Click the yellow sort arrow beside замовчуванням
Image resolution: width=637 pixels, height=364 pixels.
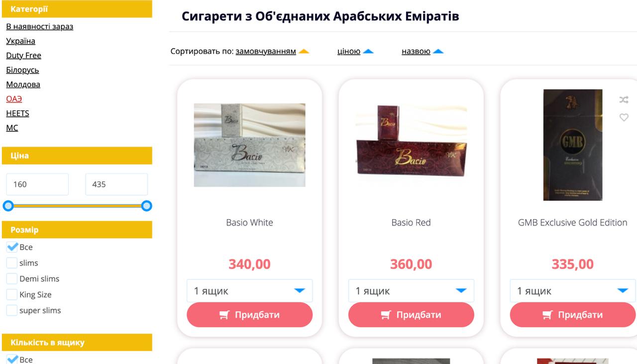coord(304,51)
